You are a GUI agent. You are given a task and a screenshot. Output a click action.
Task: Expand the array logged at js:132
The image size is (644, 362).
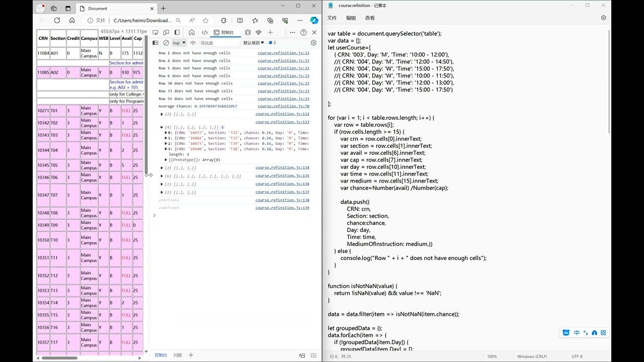[x=162, y=114]
